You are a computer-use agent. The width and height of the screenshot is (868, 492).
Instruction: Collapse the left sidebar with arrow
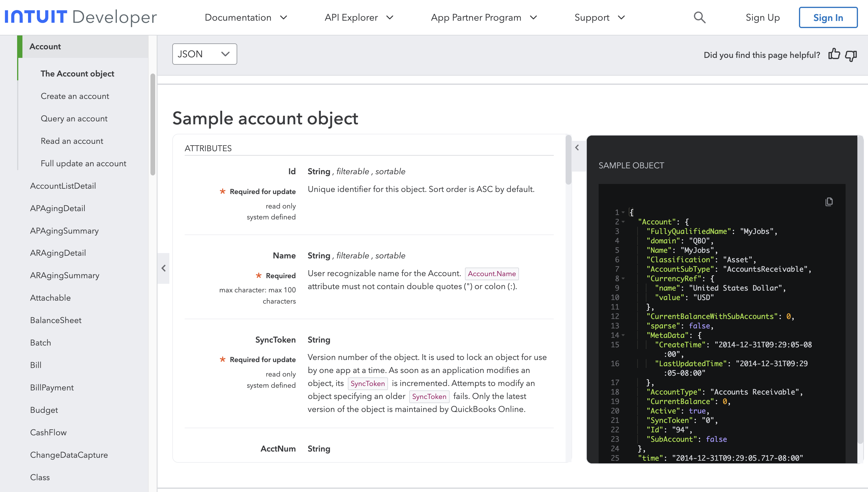click(164, 268)
